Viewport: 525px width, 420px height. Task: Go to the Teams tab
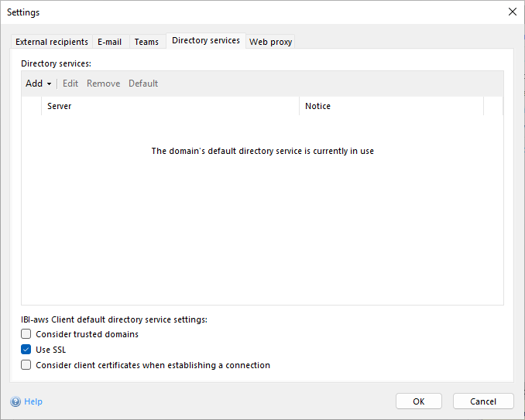[x=146, y=42]
